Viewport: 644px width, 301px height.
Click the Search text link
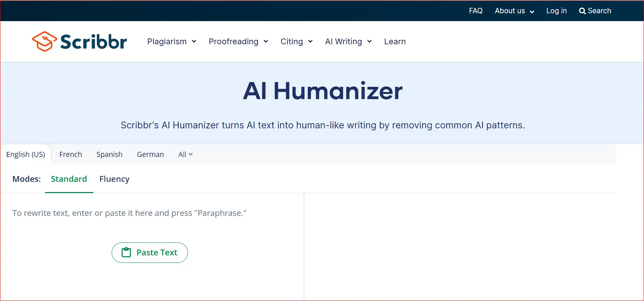coord(599,11)
